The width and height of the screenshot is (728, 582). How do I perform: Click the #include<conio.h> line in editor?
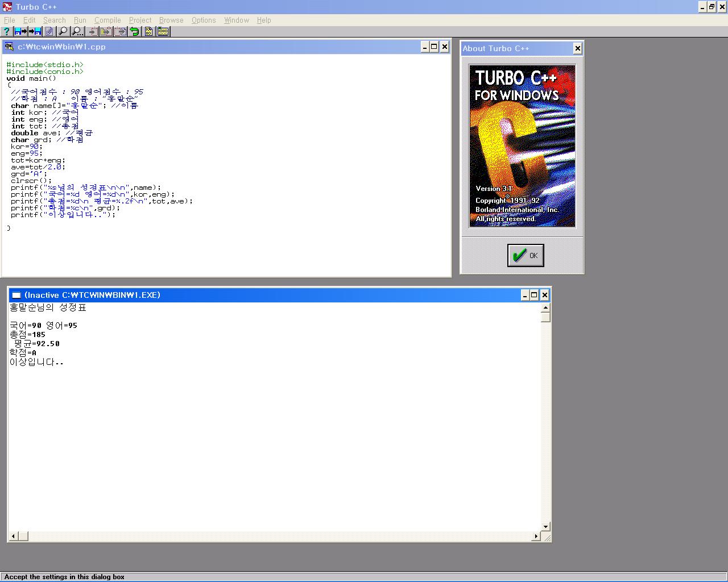tap(45, 72)
